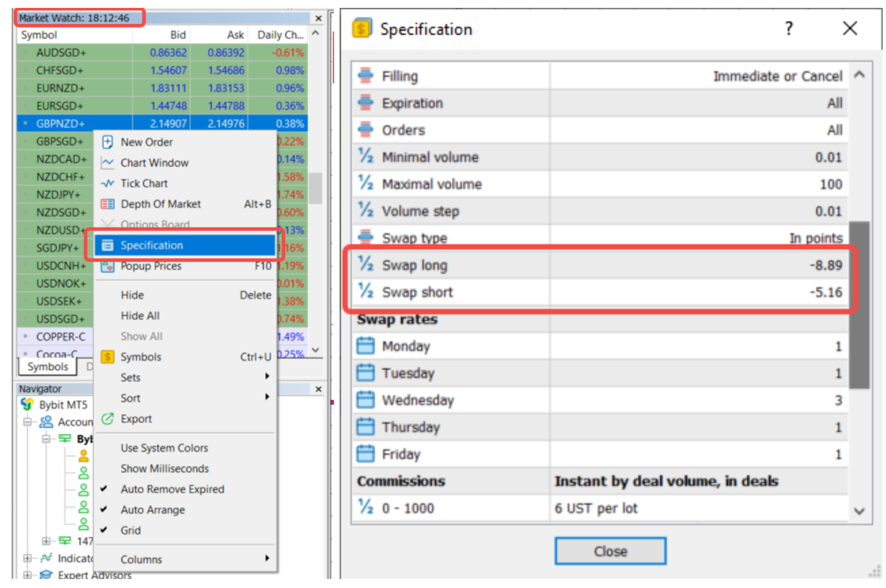The height and width of the screenshot is (588, 886).
Task: Click the green Export icon
Action: click(107, 418)
